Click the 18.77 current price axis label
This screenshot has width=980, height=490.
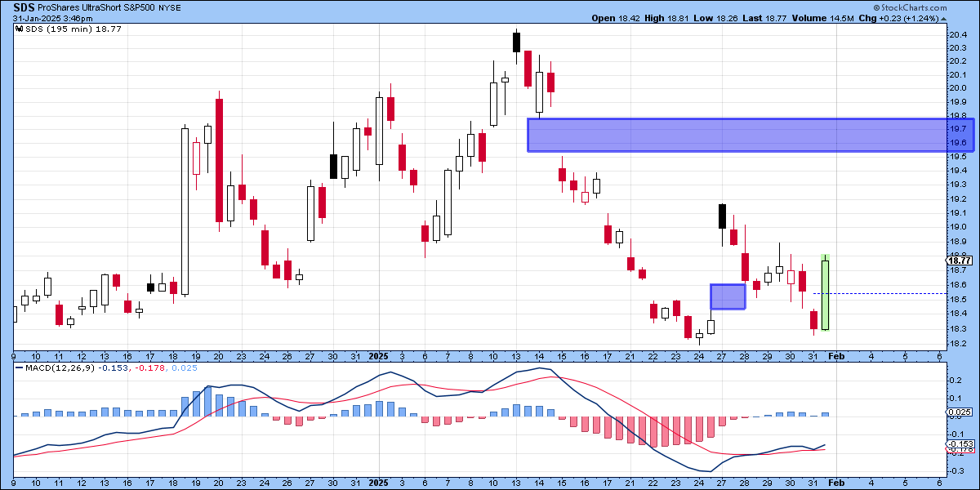[958, 261]
